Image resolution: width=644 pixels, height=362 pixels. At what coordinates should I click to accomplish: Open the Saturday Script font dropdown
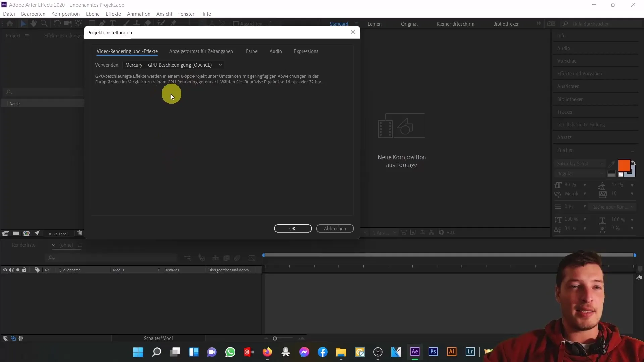(x=580, y=164)
